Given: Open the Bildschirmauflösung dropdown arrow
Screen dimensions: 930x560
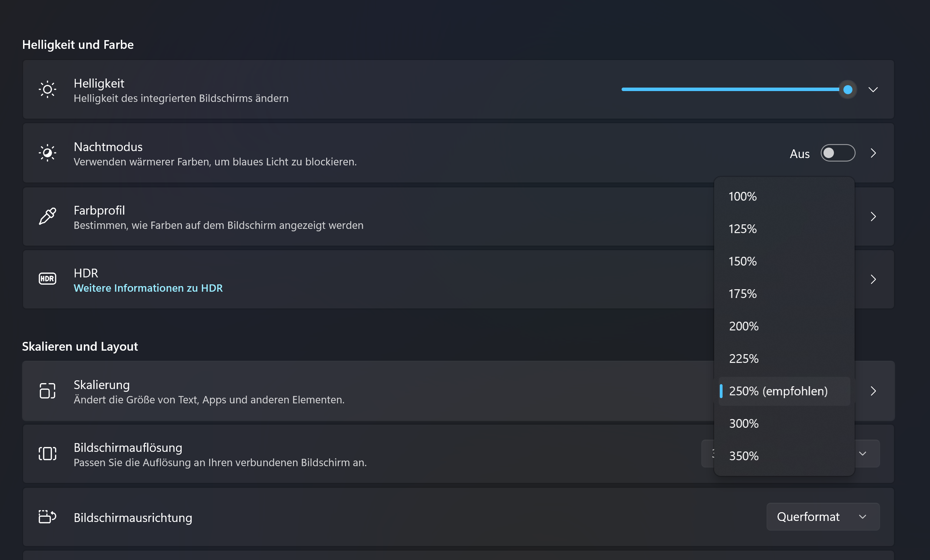Looking at the screenshot, I should click(863, 454).
